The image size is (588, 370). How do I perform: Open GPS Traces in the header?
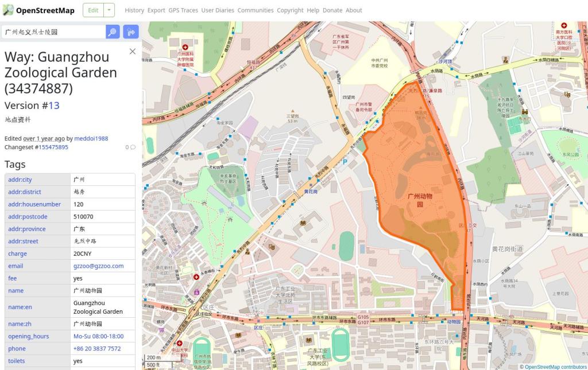[183, 10]
